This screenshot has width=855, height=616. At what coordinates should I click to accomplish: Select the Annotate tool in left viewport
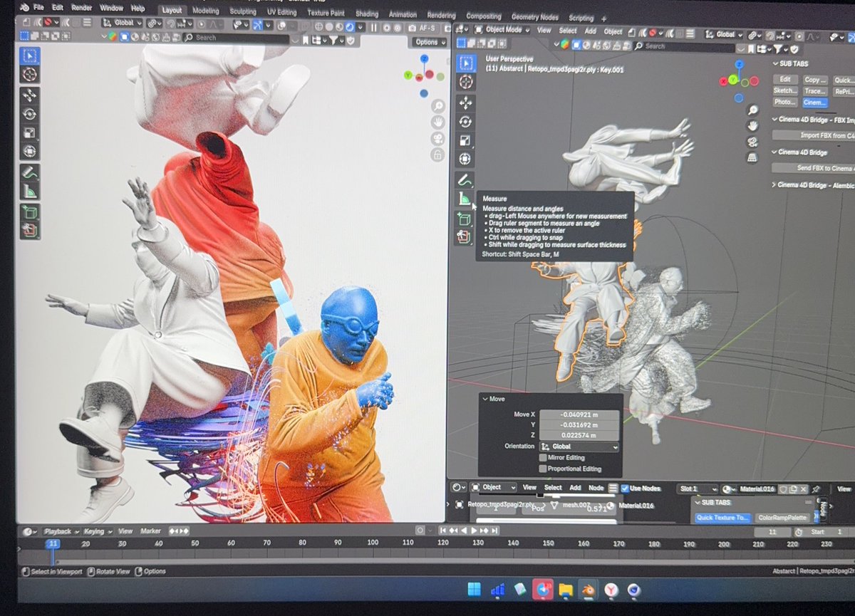point(30,172)
